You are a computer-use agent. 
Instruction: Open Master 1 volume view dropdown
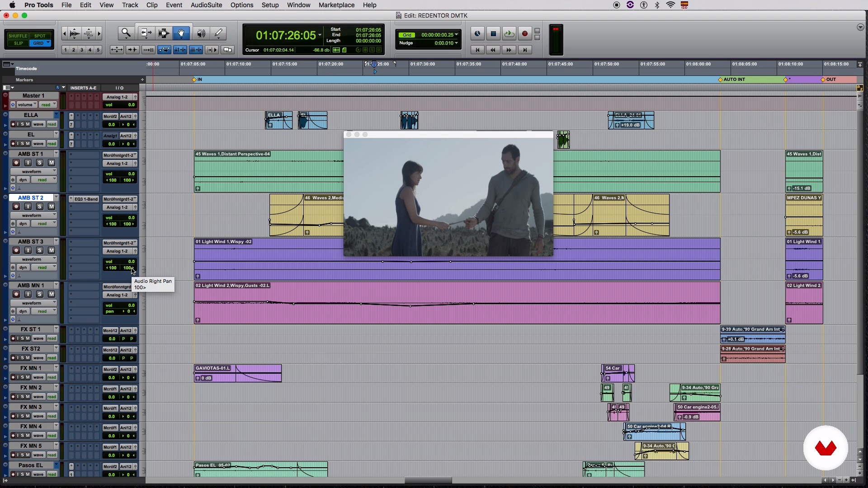pos(27,105)
